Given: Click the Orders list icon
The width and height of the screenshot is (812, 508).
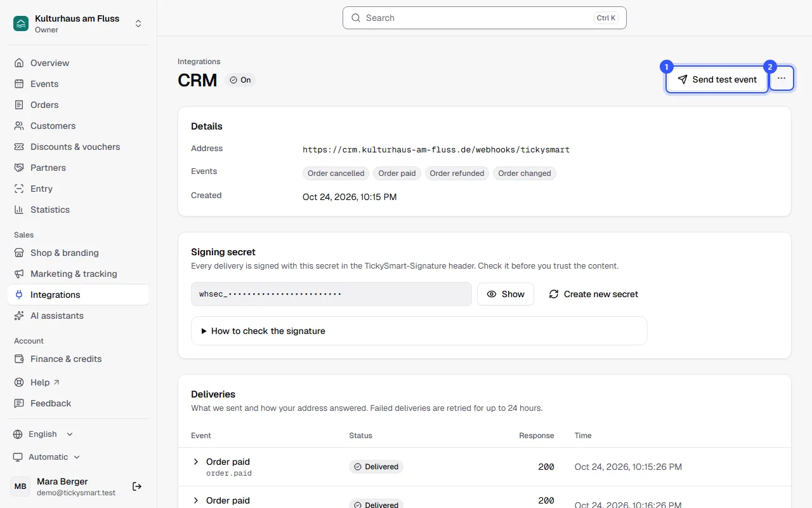Looking at the screenshot, I should pyautogui.click(x=19, y=105).
